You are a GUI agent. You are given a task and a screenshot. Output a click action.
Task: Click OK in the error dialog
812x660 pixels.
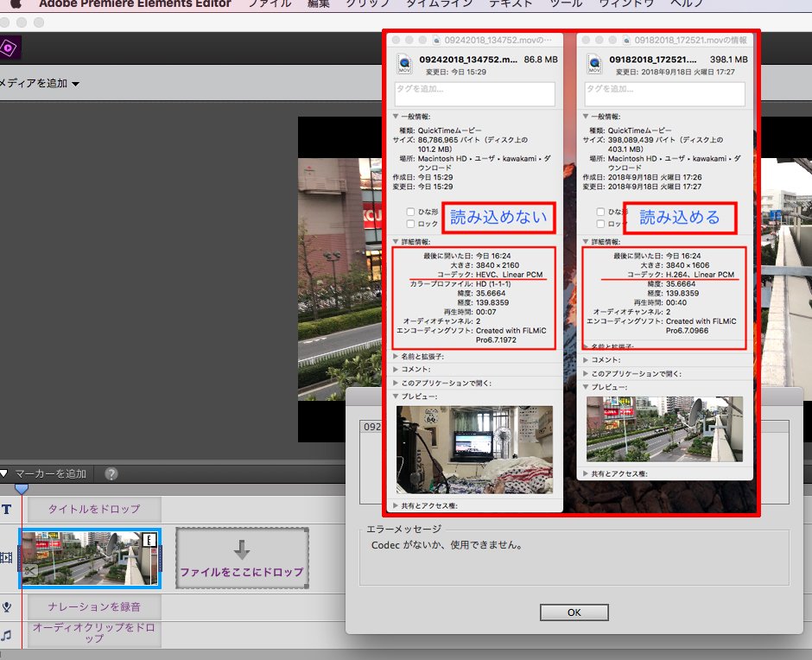574,612
